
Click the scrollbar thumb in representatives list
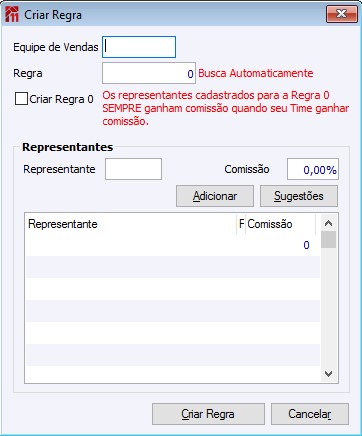point(328,240)
